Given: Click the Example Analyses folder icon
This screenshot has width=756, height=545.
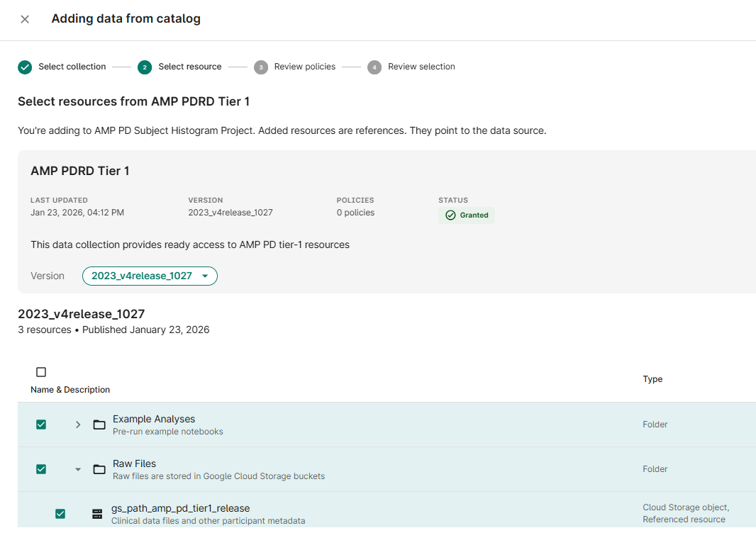Looking at the screenshot, I should point(99,425).
